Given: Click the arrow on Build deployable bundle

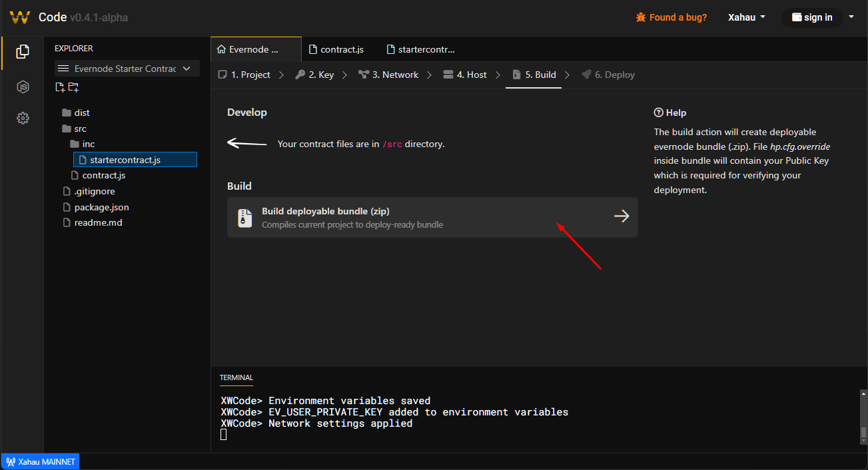Looking at the screenshot, I should (x=622, y=216).
